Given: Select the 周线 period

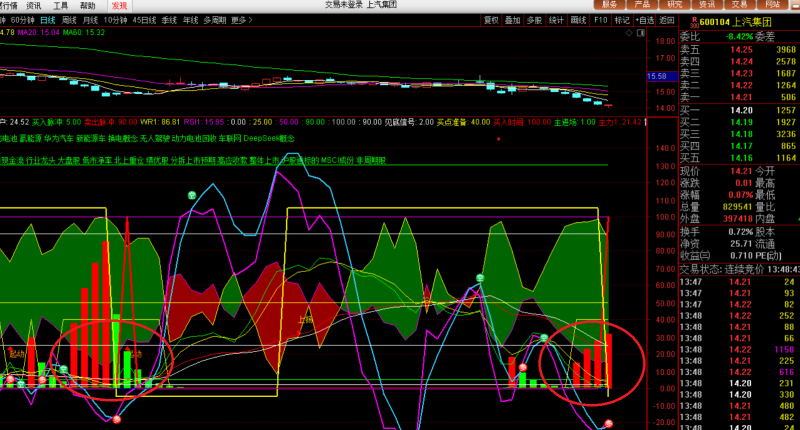Looking at the screenshot, I should (69, 20).
